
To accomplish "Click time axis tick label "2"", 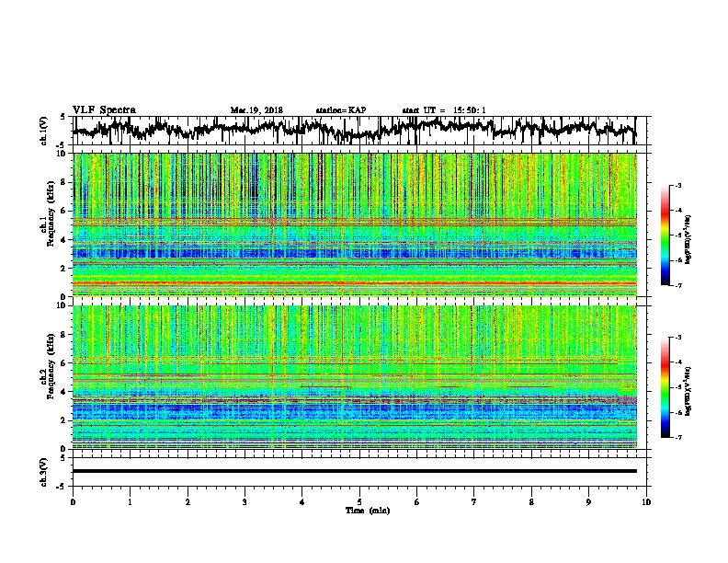I will point(188,502).
